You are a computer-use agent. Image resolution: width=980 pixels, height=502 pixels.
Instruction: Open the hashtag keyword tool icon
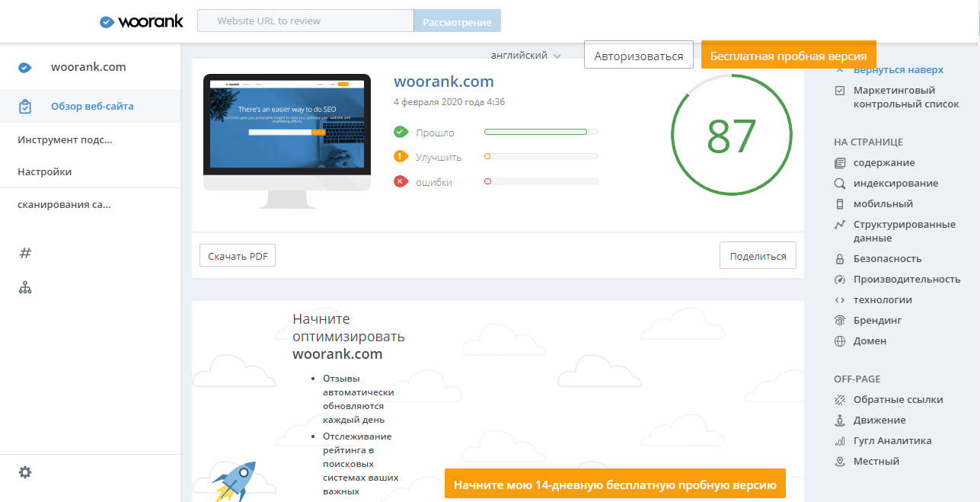point(25,253)
